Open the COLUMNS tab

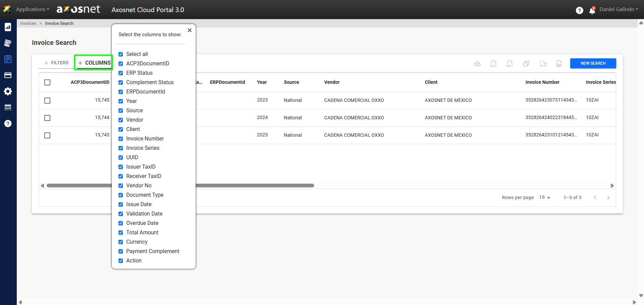point(94,63)
